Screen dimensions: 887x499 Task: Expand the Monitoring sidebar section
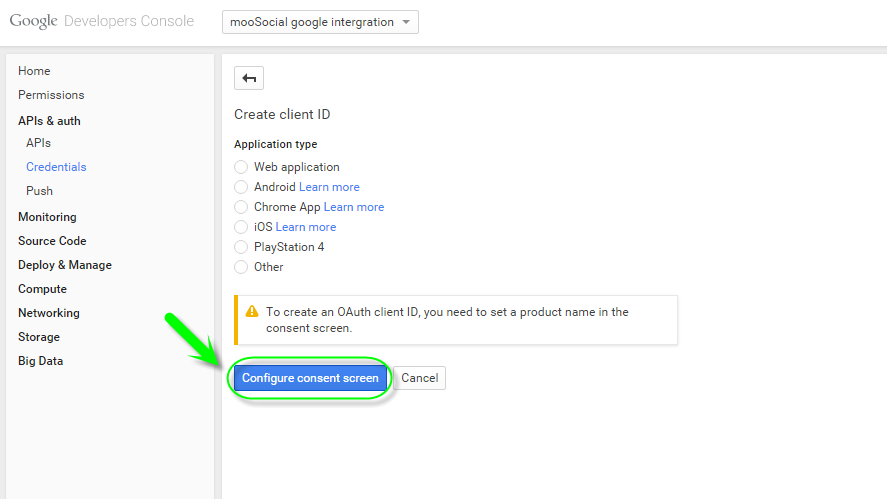pos(47,217)
